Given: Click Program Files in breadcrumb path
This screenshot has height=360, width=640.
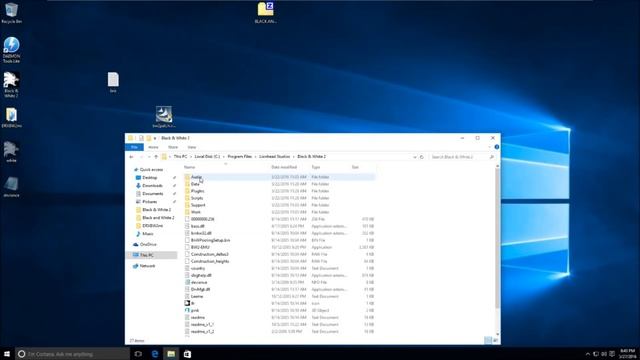Looking at the screenshot, I should (x=240, y=157).
